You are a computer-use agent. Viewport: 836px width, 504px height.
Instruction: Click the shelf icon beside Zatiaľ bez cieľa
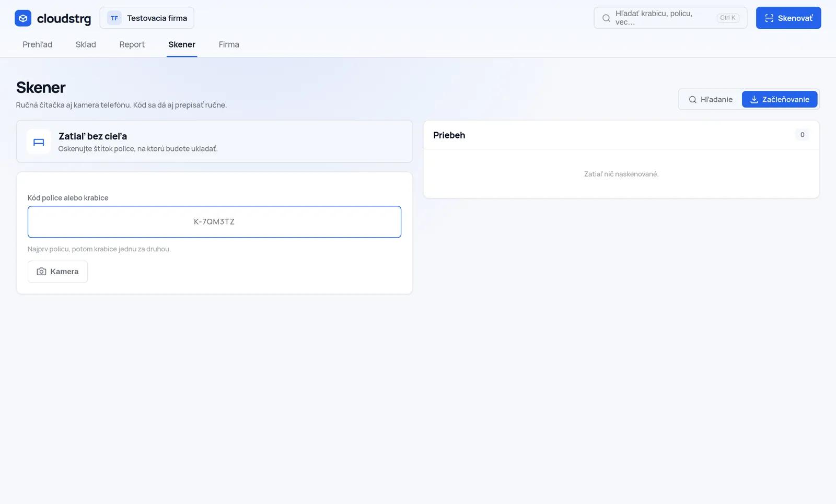(x=39, y=142)
